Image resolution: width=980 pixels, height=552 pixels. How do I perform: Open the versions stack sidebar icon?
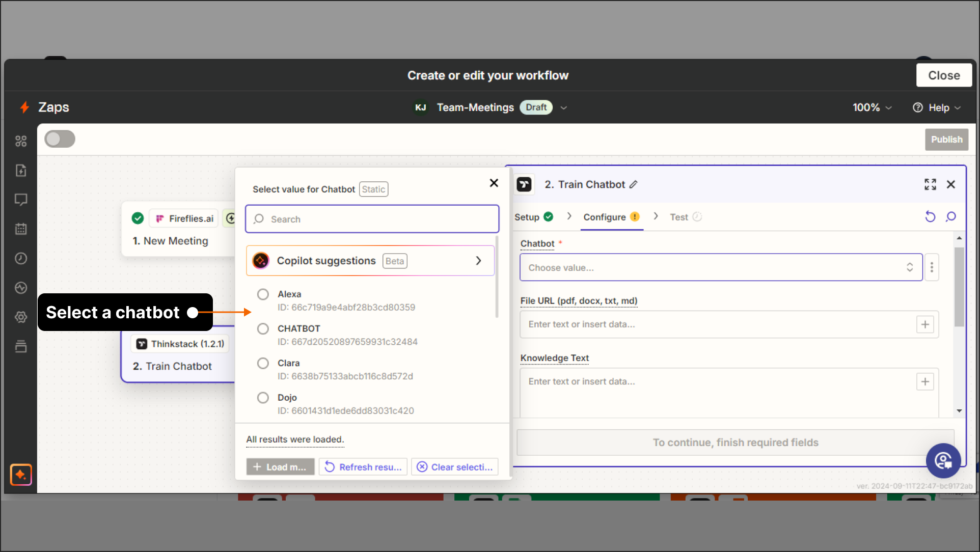[x=21, y=347]
